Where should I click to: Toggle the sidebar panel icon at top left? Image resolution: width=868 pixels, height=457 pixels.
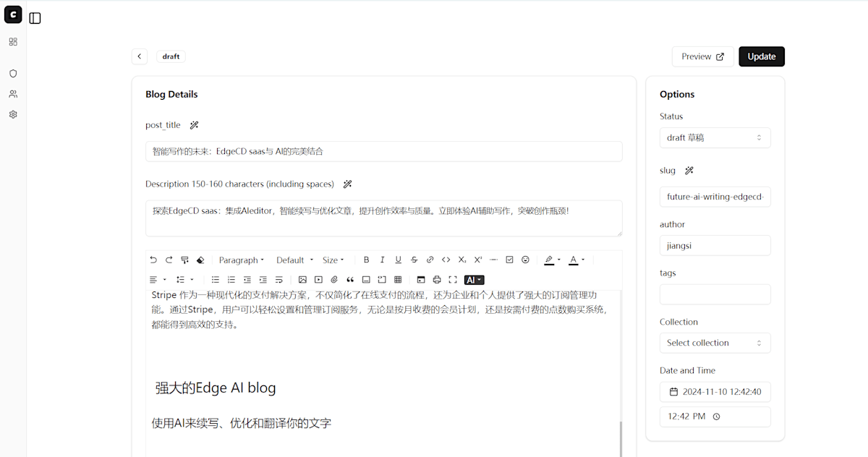click(35, 17)
